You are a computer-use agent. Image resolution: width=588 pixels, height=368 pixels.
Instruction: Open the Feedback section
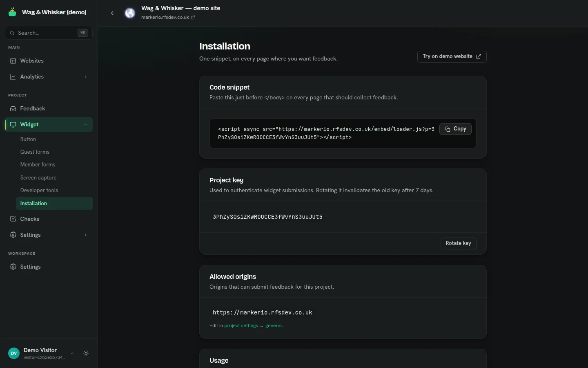[49, 109]
